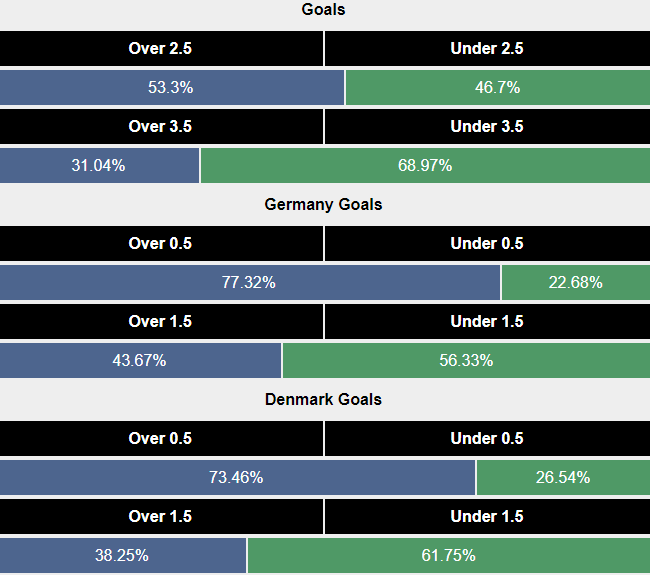Select the Under 2.5 goals header
Viewport: 650px width, 575px height.
click(x=487, y=48)
